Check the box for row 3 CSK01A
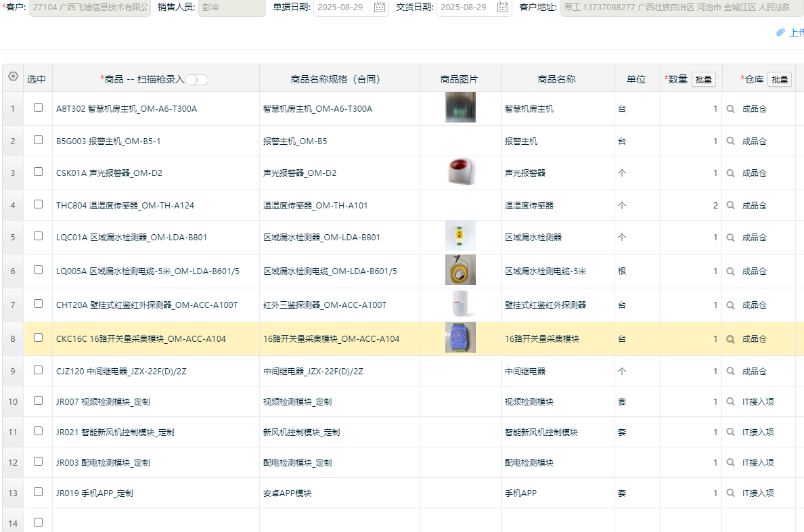Screen dimensions: 804x532 pos(38,171)
